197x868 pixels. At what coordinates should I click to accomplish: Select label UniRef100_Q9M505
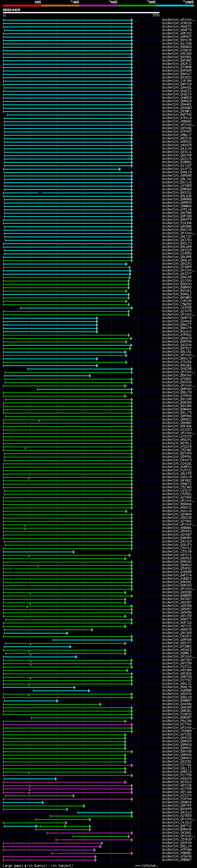click(x=177, y=203)
